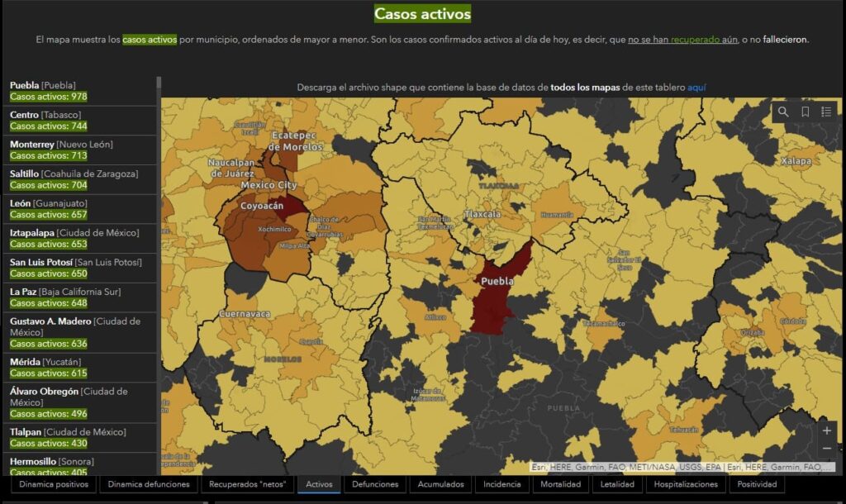The width and height of the screenshot is (846, 504).
Task: Open the Hospitalizaciones tab
Action: click(x=686, y=484)
